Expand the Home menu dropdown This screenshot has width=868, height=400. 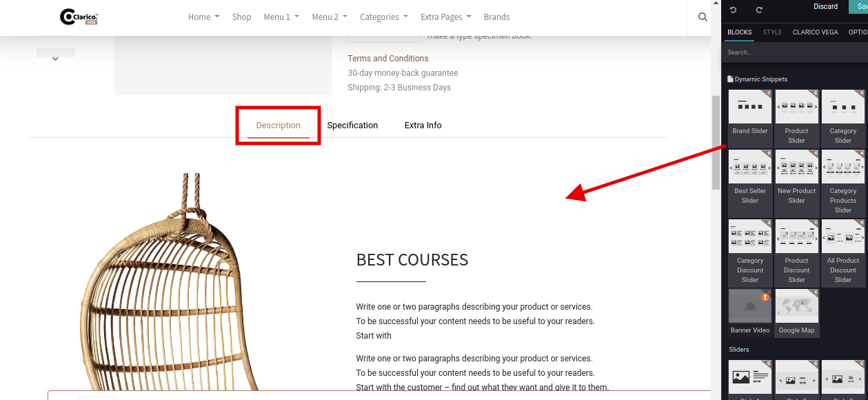point(203,17)
